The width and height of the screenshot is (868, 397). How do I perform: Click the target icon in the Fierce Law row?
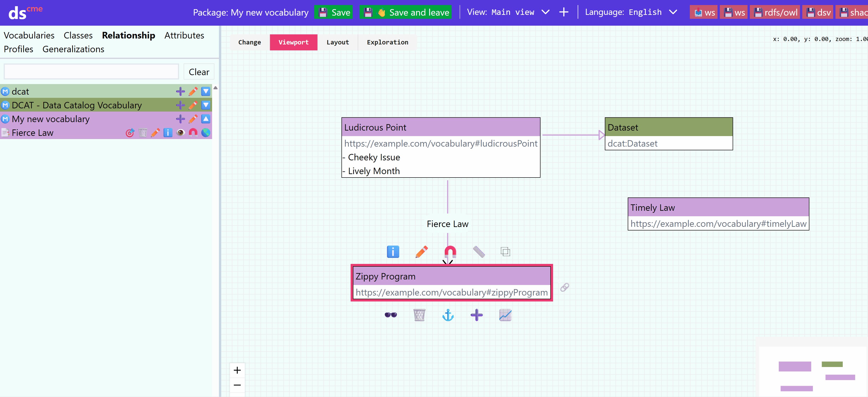click(130, 133)
